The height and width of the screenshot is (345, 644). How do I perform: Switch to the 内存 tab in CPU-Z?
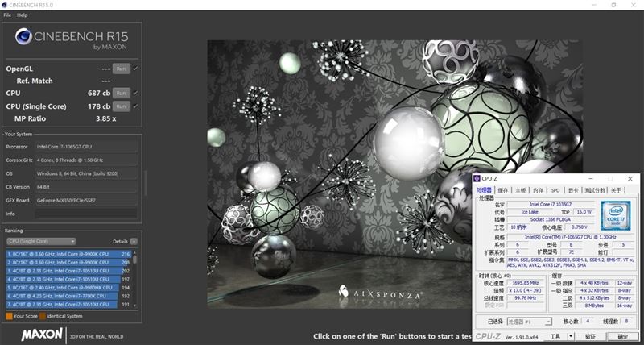[538, 190]
